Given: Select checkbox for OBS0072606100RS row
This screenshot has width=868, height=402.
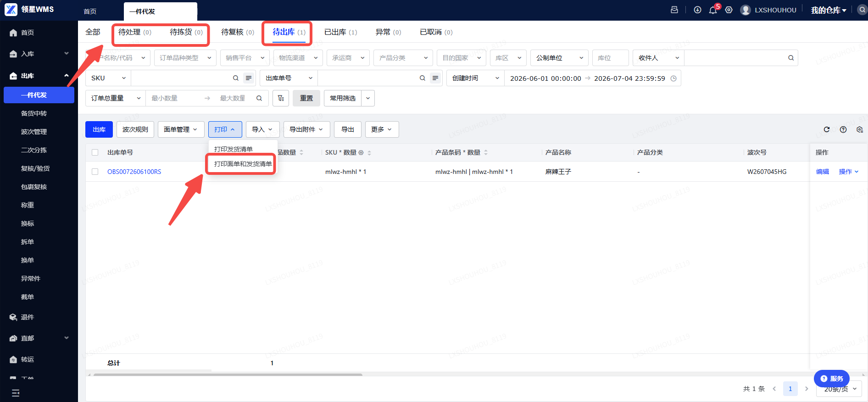Looking at the screenshot, I should click(x=95, y=172).
